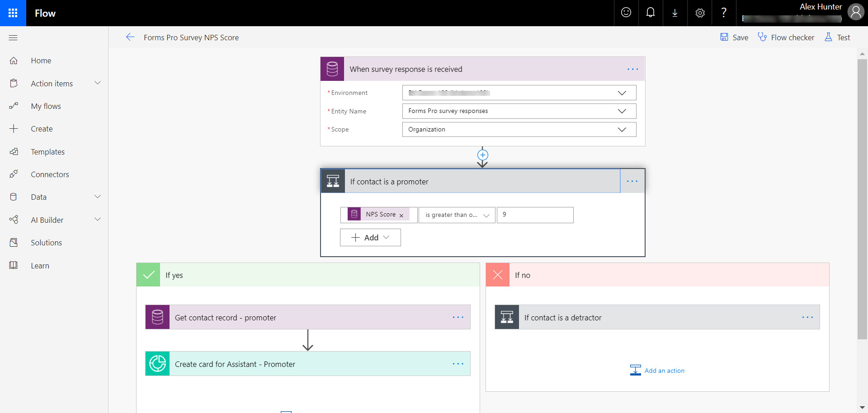Run the Flow checker
This screenshot has height=413, width=868.
792,38
